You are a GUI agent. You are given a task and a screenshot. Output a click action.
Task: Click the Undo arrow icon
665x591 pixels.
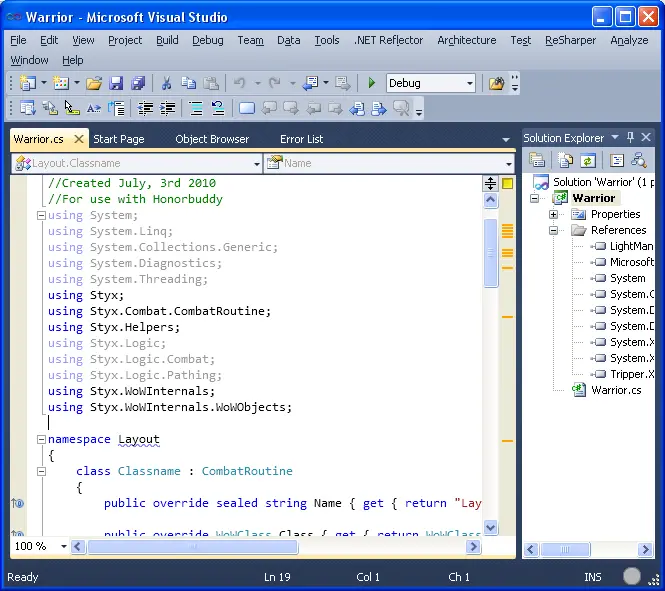click(240, 83)
